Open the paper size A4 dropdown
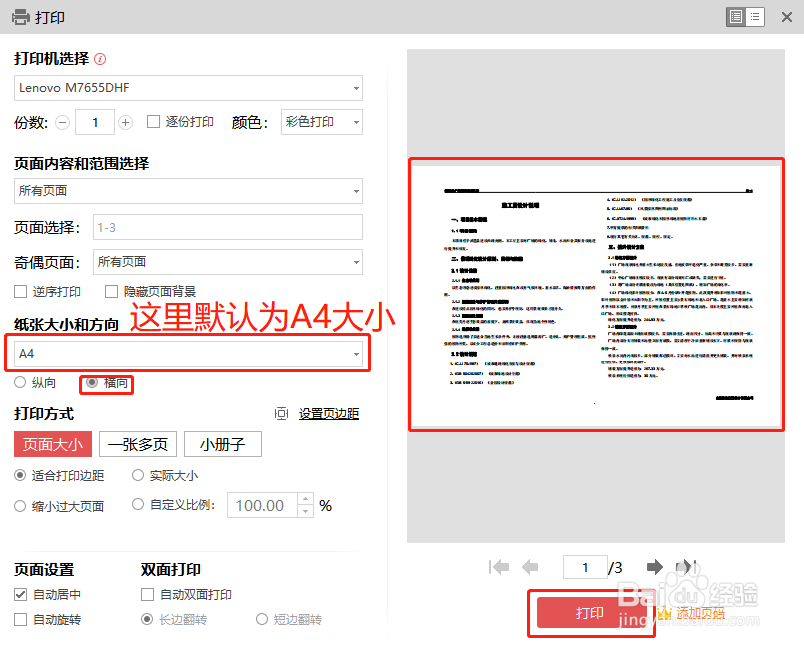This screenshot has height=648, width=804. pos(187,354)
